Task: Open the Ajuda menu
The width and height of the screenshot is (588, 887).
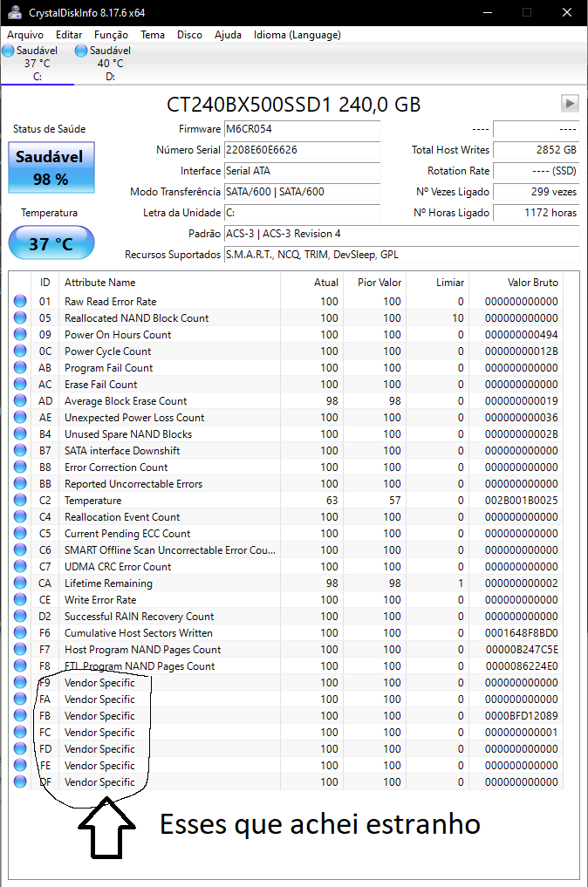Action: point(228,35)
